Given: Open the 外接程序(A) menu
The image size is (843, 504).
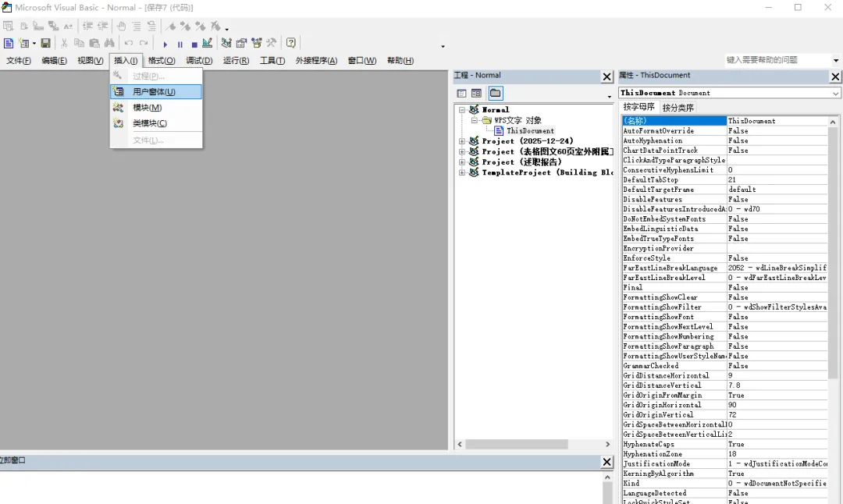Looking at the screenshot, I should coord(316,61).
